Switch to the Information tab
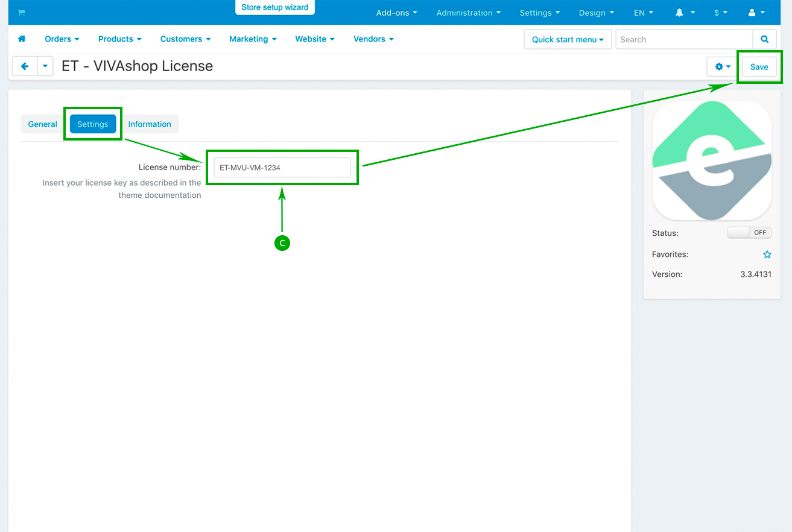792x532 pixels. (150, 124)
